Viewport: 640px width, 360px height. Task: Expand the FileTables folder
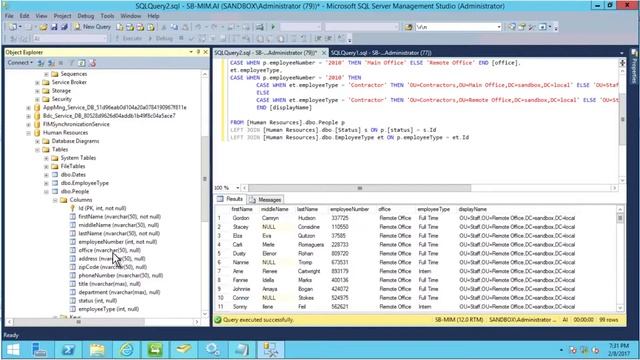click(x=46, y=166)
